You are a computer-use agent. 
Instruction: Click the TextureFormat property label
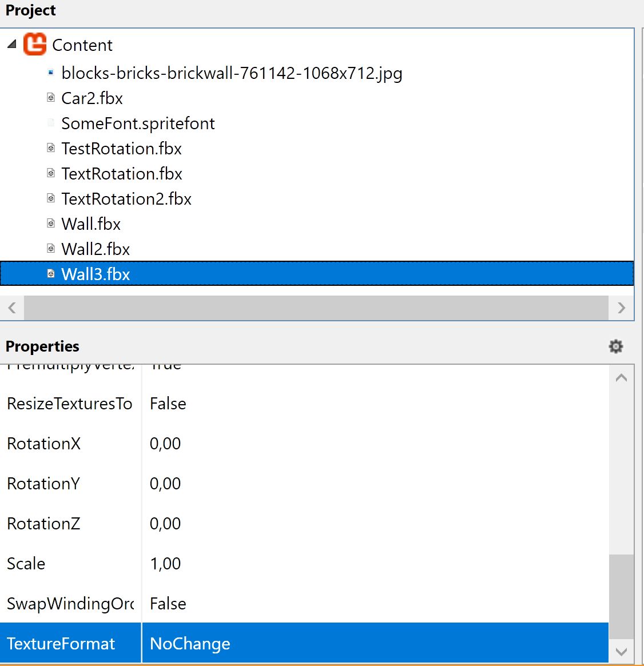pyautogui.click(x=61, y=644)
